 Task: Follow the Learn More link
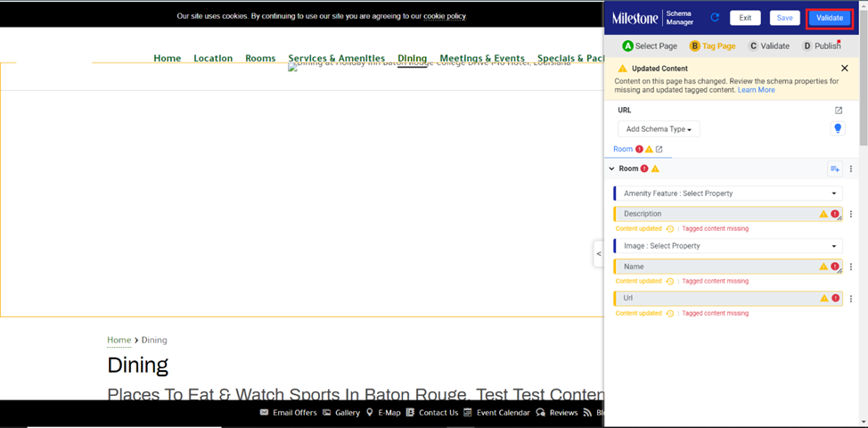pyautogui.click(x=757, y=90)
